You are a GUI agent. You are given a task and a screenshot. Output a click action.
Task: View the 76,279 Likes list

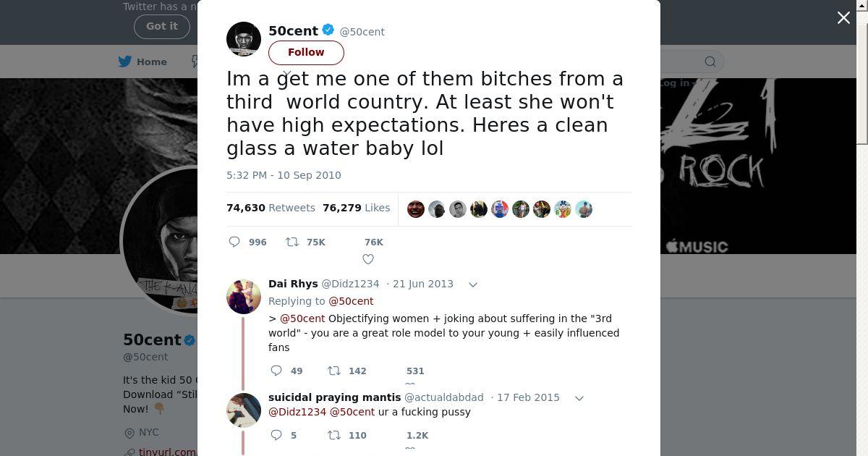coord(356,208)
